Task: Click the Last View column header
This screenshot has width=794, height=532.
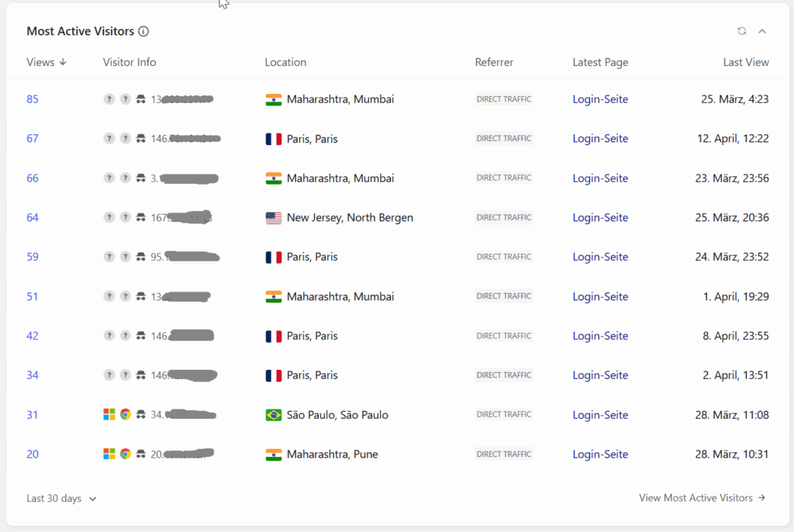Action: pos(746,62)
